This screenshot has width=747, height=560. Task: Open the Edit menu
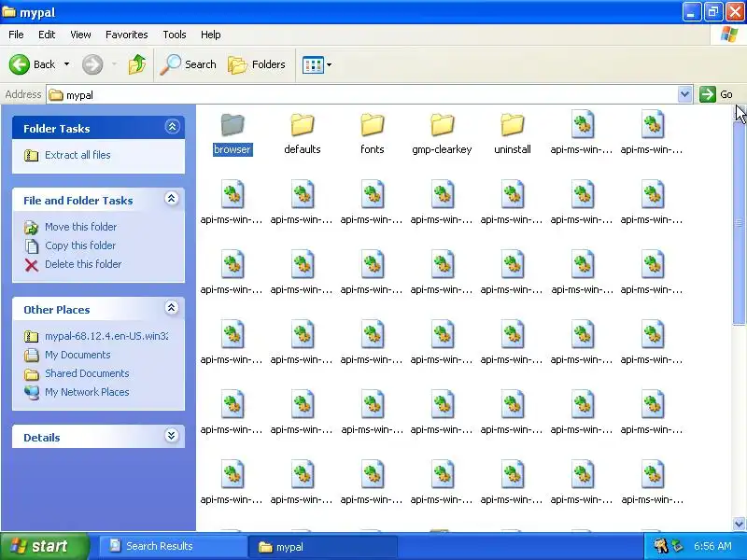click(x=47, y=35)
